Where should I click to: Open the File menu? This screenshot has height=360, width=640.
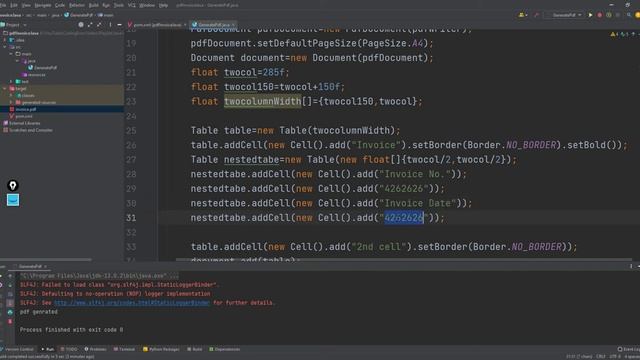pyautogui.click(x=3, y=5)
